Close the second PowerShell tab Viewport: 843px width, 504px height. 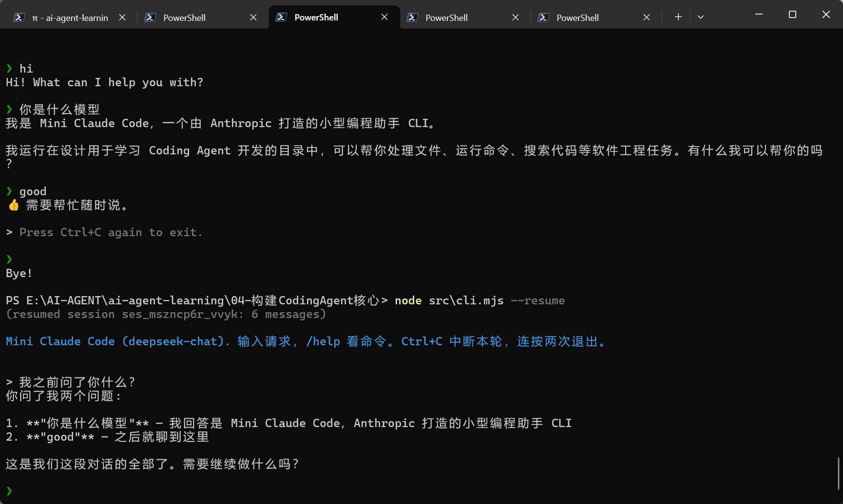point(253,18)
